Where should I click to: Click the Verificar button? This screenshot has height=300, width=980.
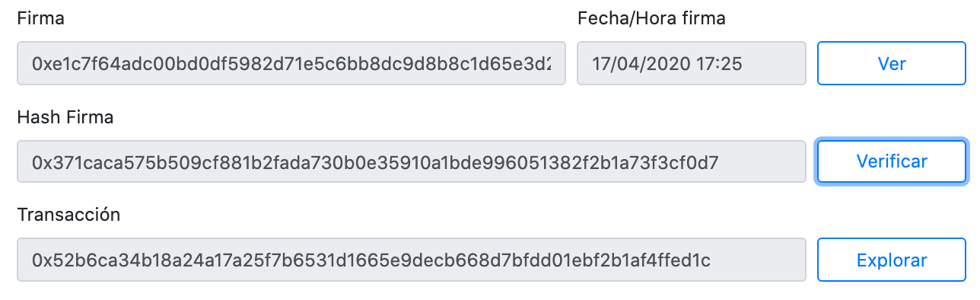coord(891,161)
